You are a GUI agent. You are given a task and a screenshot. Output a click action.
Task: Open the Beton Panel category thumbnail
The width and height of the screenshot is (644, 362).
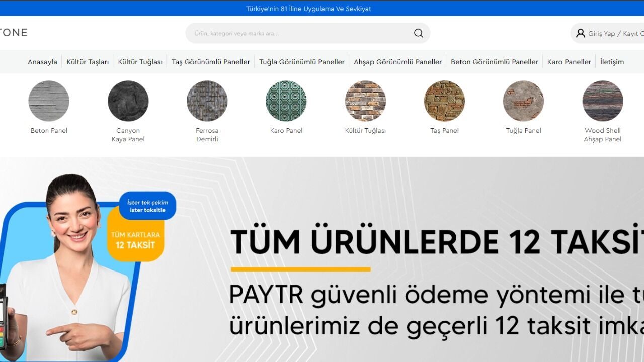(49, 101)
